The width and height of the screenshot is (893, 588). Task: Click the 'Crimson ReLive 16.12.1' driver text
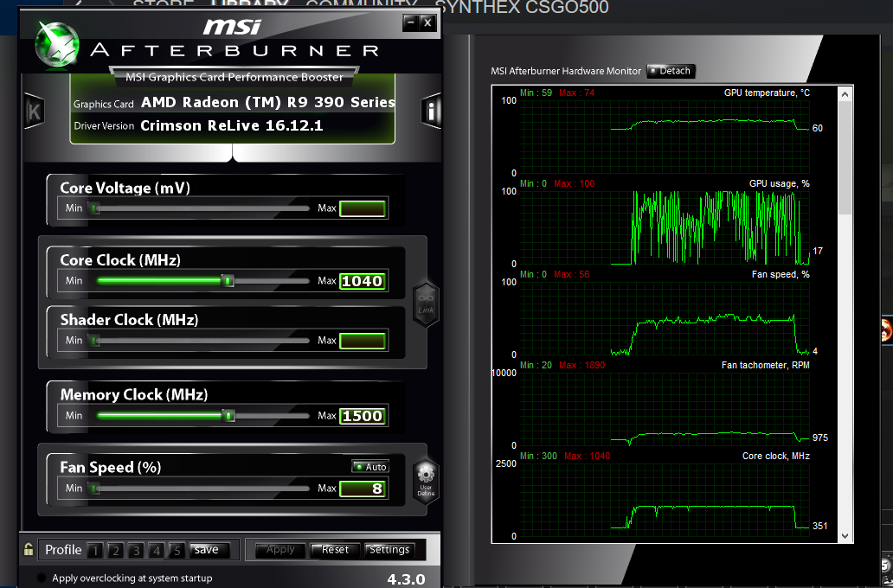(x=232, y=125)
